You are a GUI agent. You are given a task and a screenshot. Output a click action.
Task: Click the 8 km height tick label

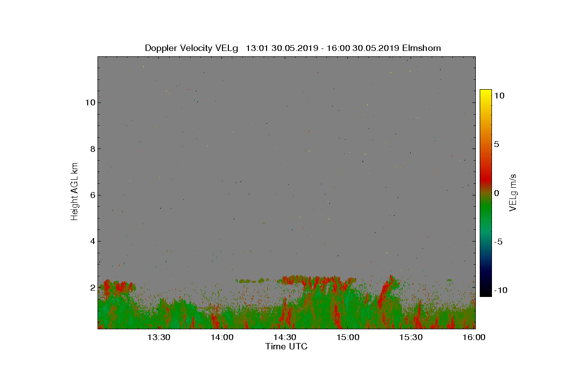pyautogui.click(x=92, y=149)
